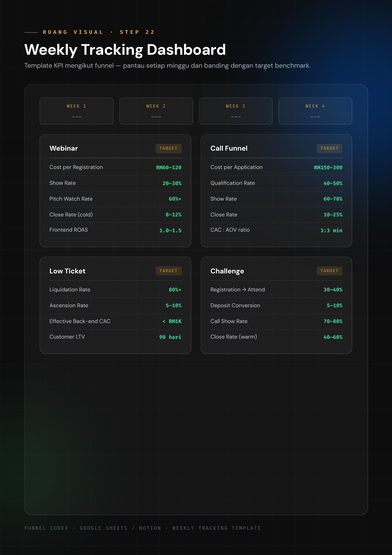Click the RM150–300 target value
This screenshot has height=555, width=392.
tap(328, 167)
